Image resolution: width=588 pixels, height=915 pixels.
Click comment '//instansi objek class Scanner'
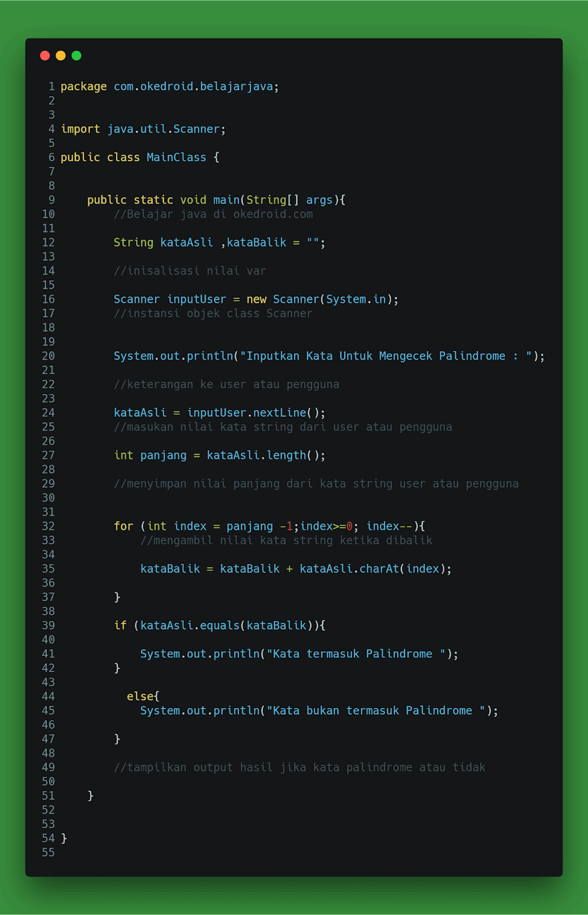[x=213, y=313]
